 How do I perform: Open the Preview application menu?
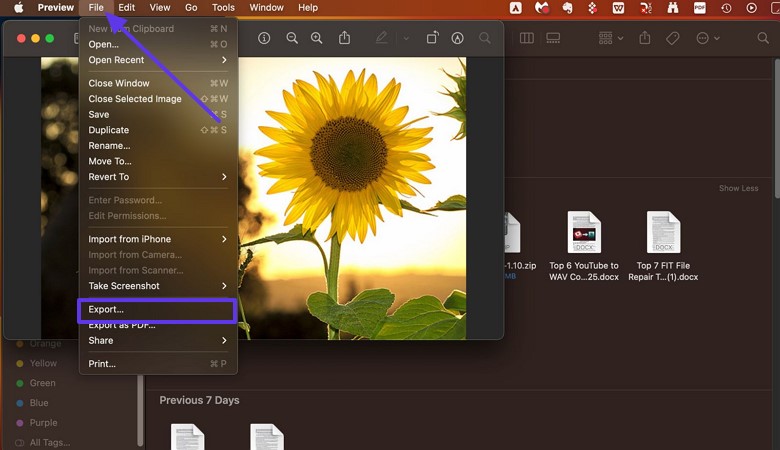click(x=56, y=7)
